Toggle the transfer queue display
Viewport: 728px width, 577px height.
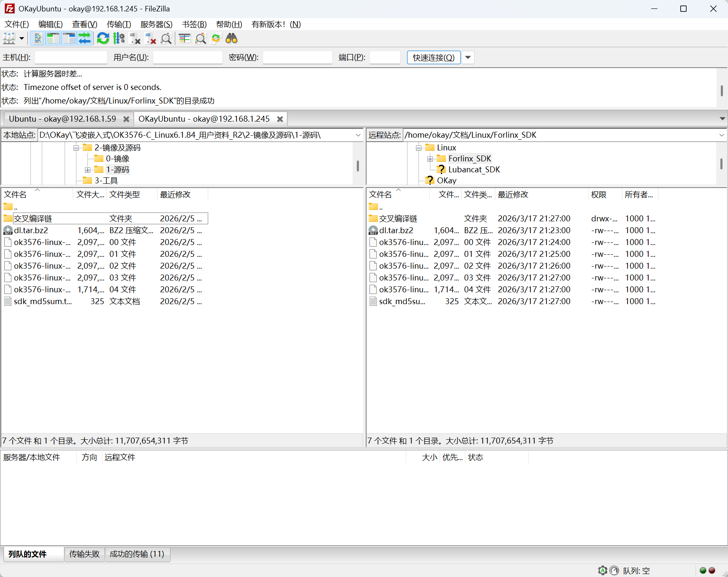85,39
